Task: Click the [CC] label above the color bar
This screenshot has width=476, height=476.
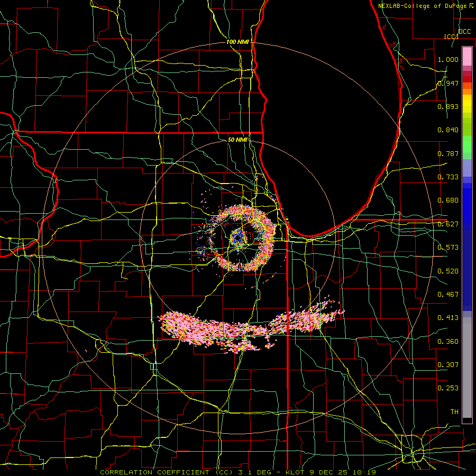Action: click(451, 36)
